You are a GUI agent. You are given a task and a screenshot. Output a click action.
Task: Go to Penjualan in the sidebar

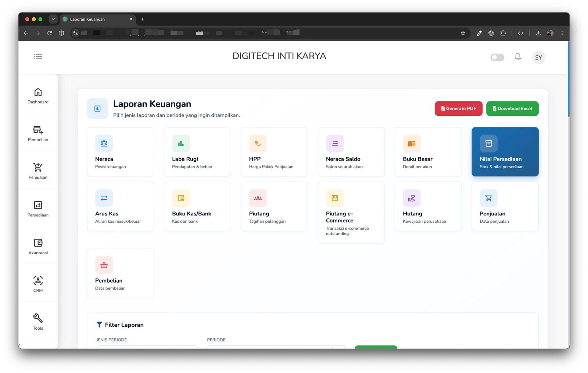pos(38,171)
